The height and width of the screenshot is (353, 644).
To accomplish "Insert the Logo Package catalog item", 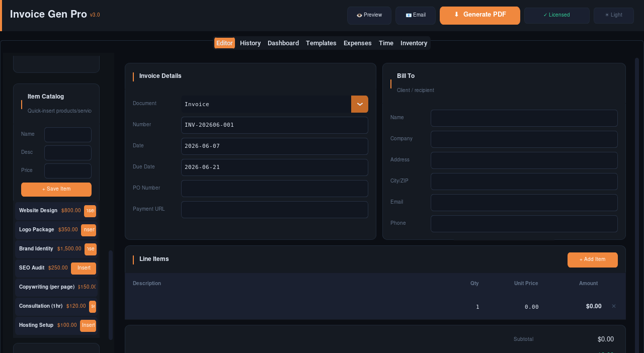I will [x=89, y=230].
